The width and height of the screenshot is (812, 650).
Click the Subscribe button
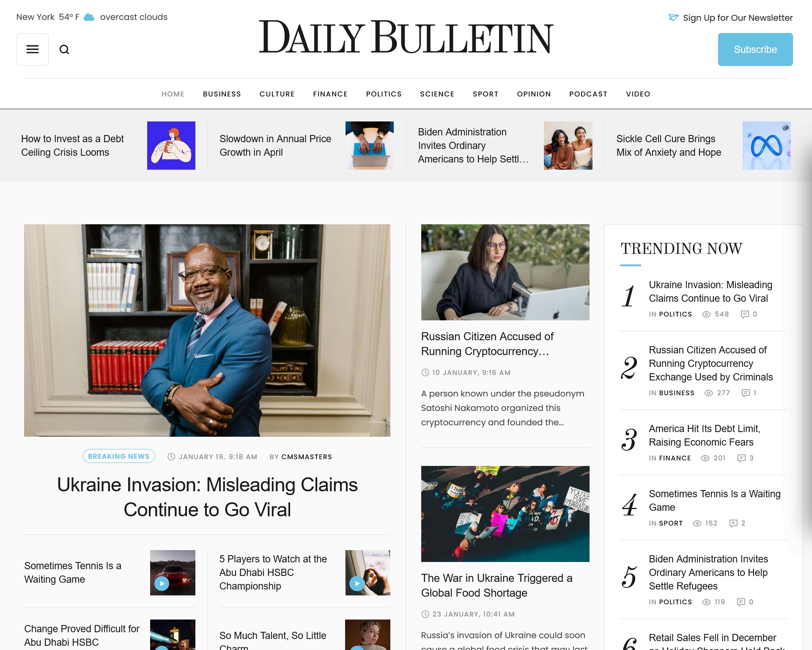tap(755, 49)
